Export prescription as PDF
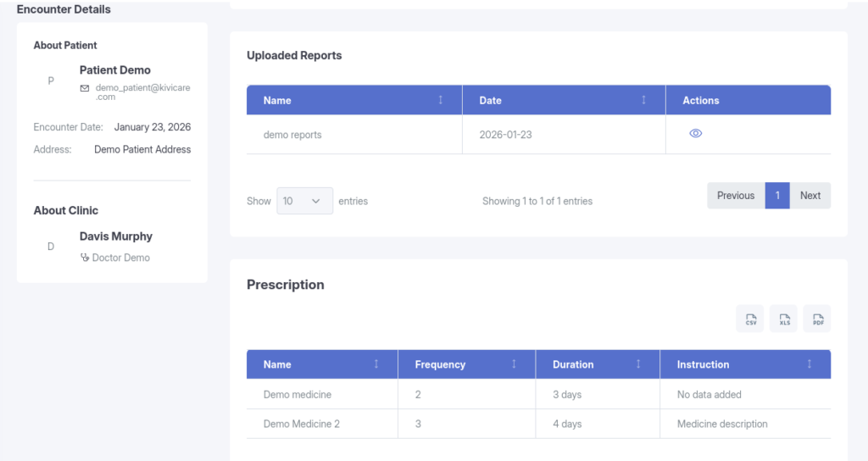The height and width of the screenshot is (461, 868). click(817, 319)
